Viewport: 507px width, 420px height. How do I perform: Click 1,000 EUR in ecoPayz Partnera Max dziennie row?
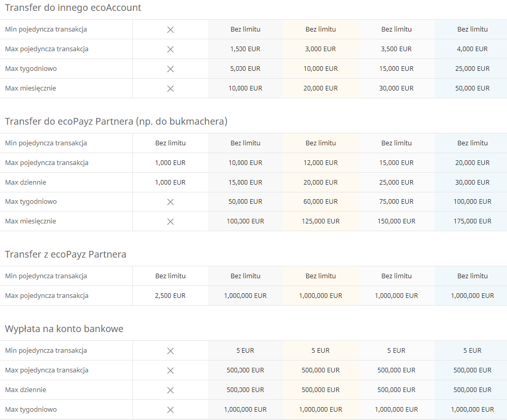[x=170, y=183]
